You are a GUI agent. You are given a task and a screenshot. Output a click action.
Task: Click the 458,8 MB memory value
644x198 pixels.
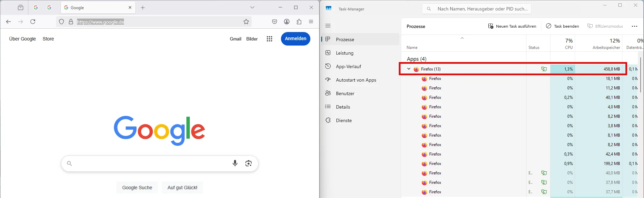pos(612,69)
